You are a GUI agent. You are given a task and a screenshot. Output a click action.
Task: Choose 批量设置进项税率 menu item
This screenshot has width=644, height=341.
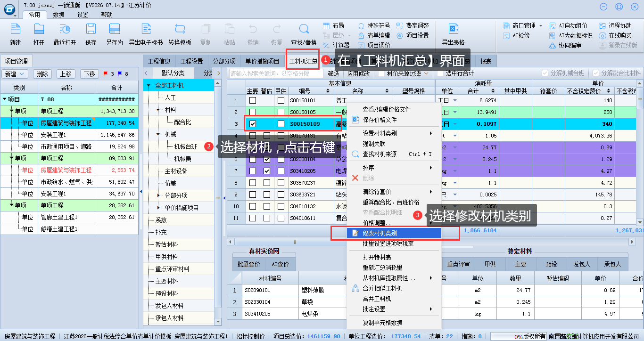pyautogui.click(x=394, y=244)
